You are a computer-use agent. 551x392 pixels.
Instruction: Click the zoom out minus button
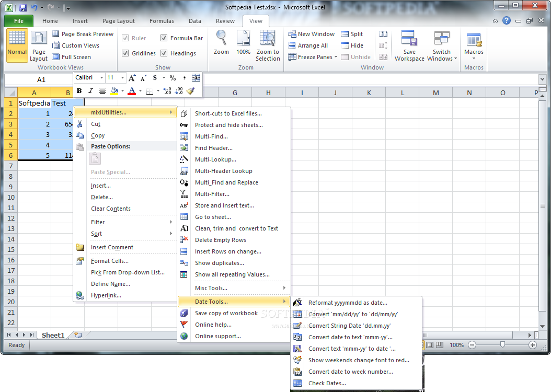(472, 345)
